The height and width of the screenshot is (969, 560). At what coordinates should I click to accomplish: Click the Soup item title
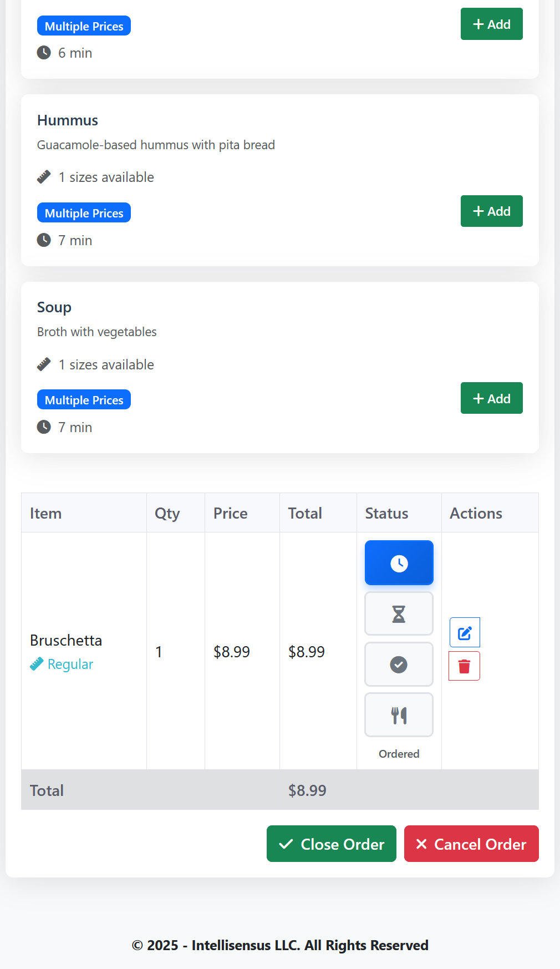[54, 307]
